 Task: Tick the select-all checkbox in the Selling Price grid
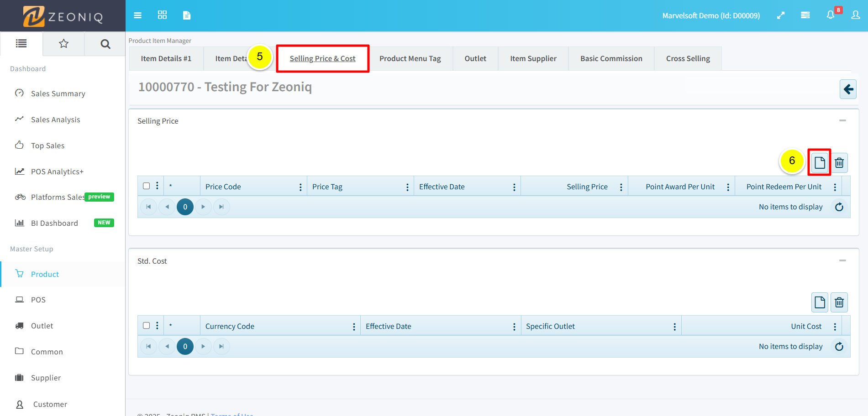pos(146,186)
